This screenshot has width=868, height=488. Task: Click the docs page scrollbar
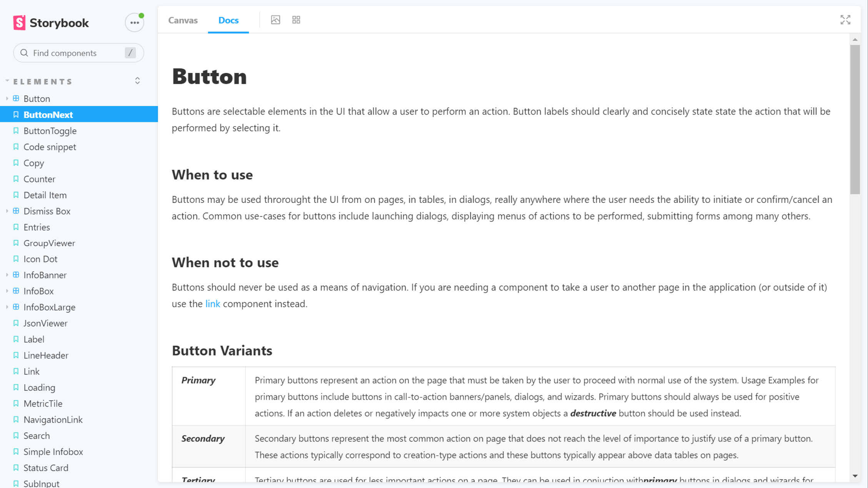point(855,115)
